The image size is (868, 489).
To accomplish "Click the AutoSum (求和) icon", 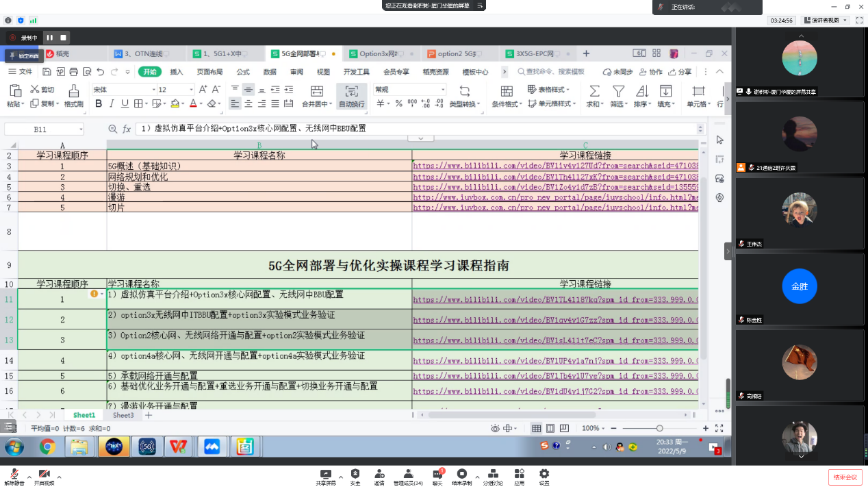I will (x=594, y=92).
